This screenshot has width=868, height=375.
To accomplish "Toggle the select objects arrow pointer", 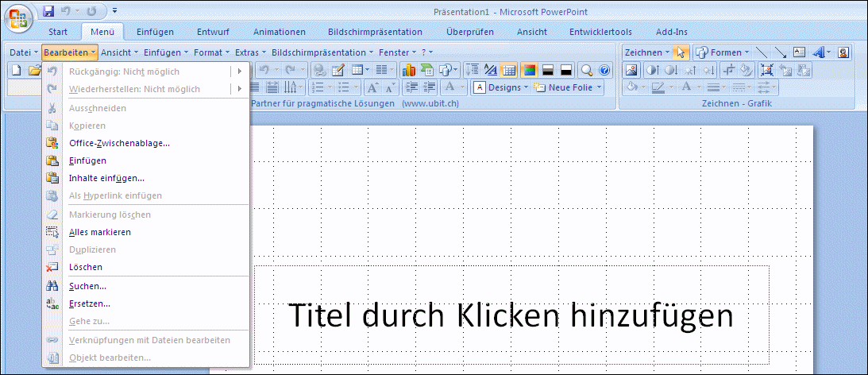I will pos(681,52).
